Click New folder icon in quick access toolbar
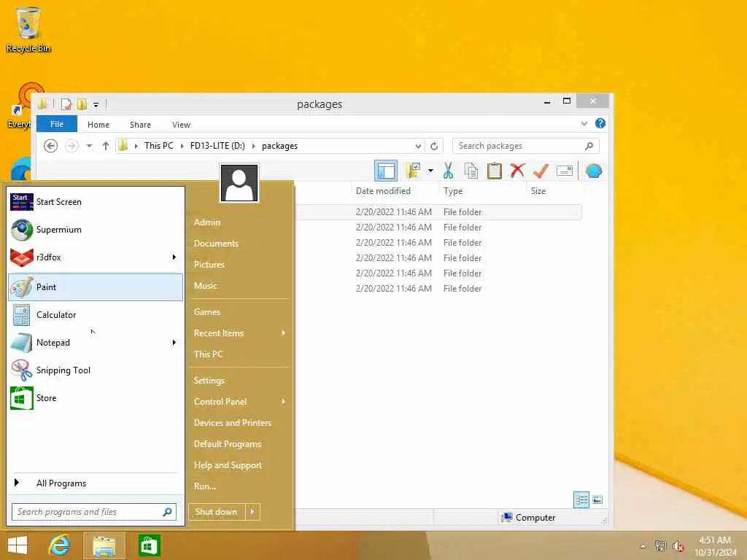The image size is (747, 560). [x=82, y=104]
